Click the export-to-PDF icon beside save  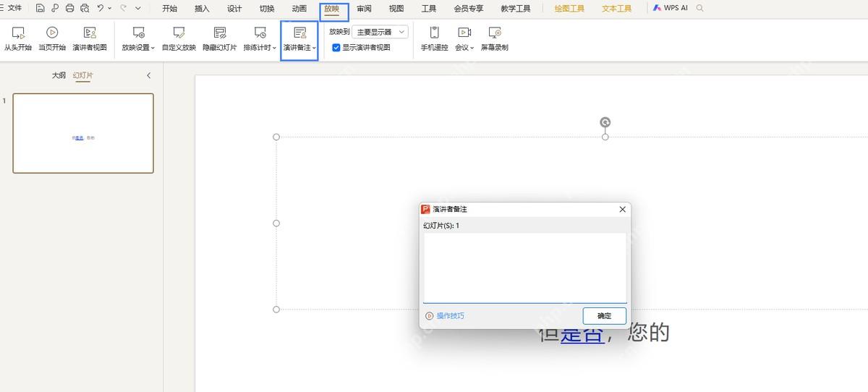coord(55,9)
